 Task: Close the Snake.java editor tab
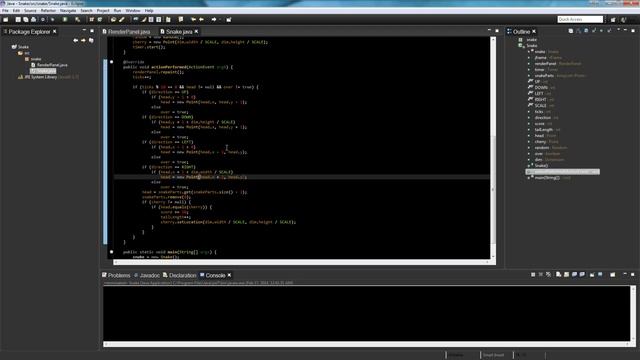pos(196,31)
